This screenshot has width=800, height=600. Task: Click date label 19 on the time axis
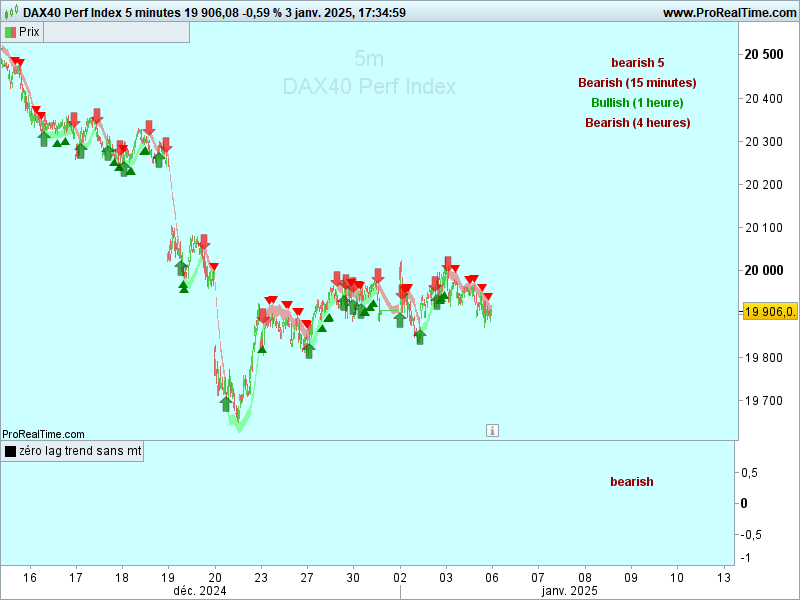pyautogui.click(x=168, y=578)
